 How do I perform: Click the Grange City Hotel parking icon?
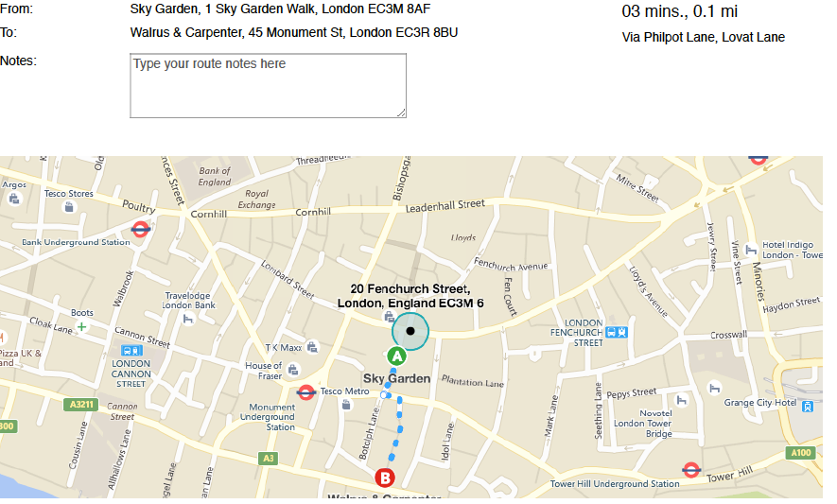click(808, 407)
